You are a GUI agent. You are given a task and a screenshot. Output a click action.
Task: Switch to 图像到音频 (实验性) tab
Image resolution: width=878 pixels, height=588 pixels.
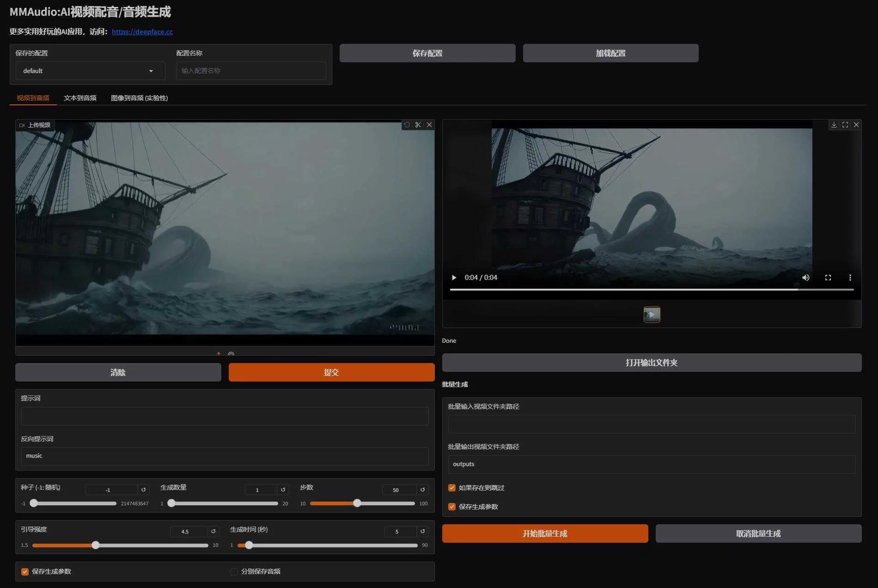point(139,98)
